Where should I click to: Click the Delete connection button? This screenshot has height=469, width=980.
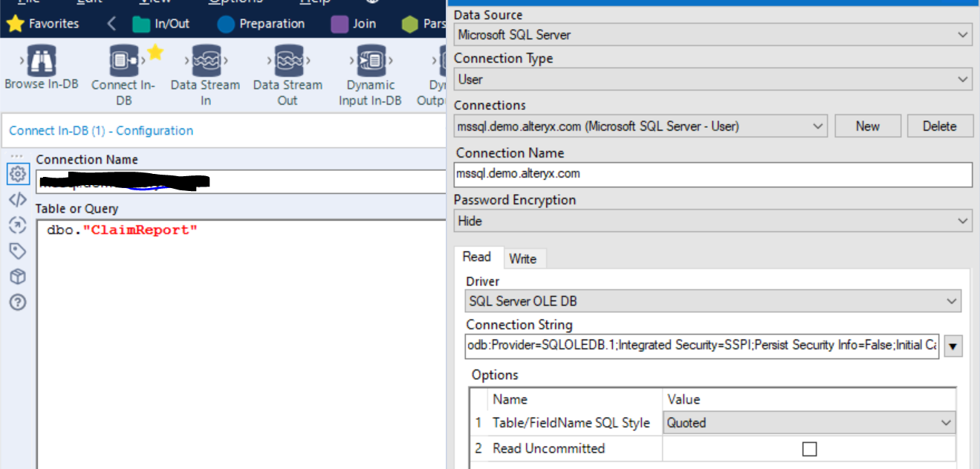[x=939, y=126]
